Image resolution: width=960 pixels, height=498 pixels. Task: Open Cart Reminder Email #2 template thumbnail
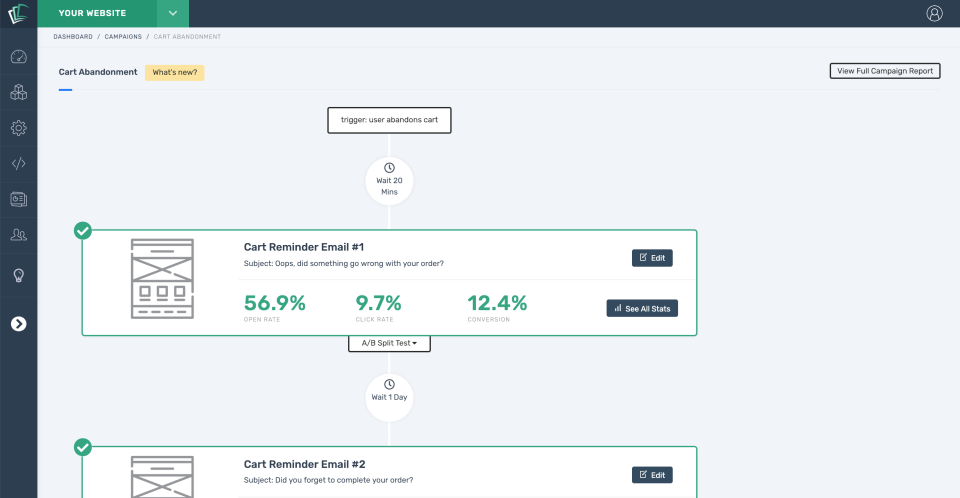tap(162, 477)
